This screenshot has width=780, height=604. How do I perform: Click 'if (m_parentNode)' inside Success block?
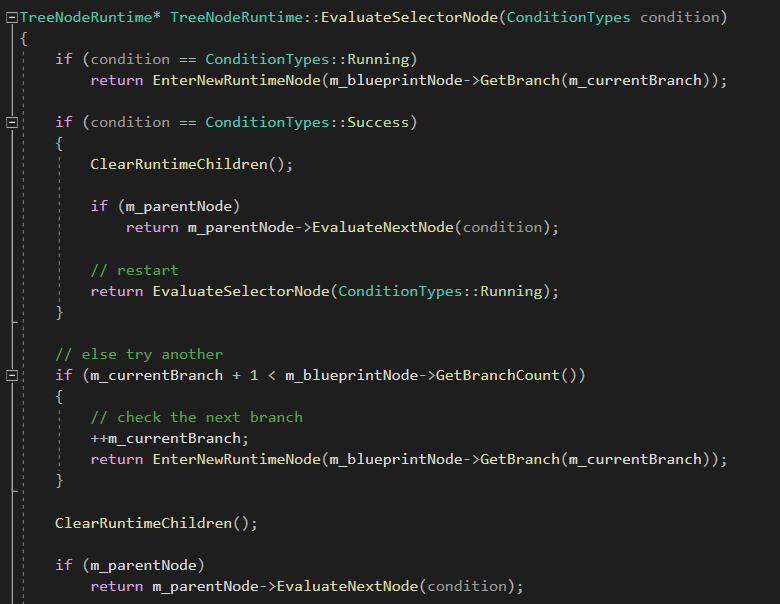pyautogui.click(x=165, y=206)
